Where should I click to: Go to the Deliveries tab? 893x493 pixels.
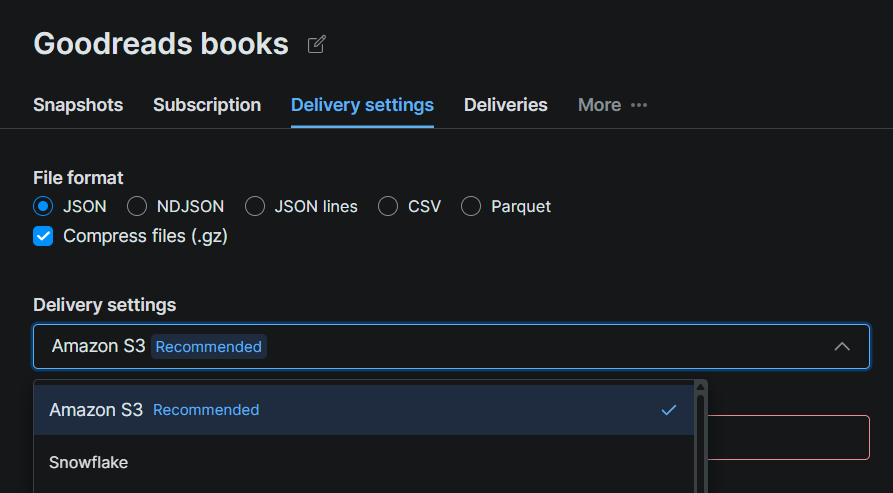[506, 105]
